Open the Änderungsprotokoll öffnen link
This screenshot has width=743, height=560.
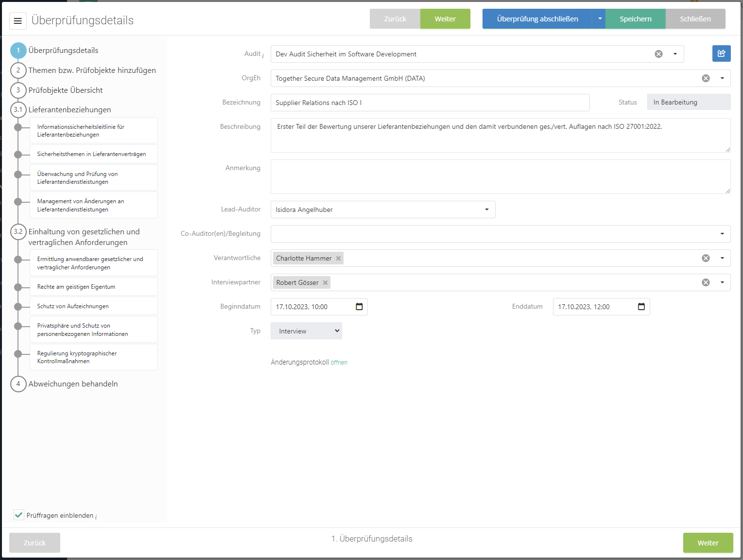click(339, 363)
